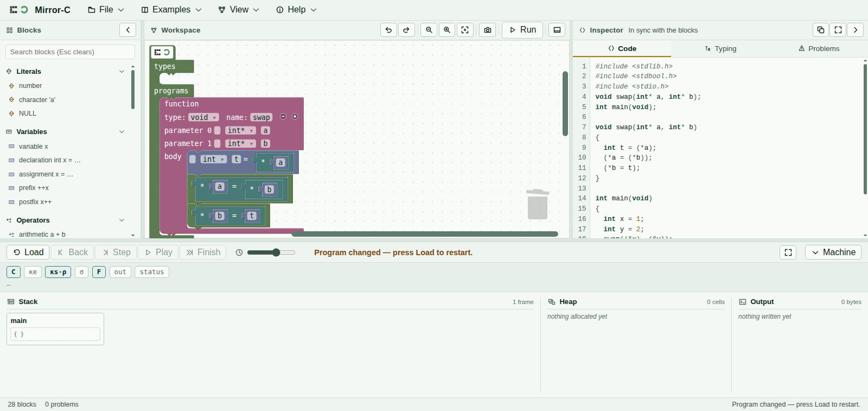Click the clock speed icon
The image size is (868, 411).
(x=239, y=252)
